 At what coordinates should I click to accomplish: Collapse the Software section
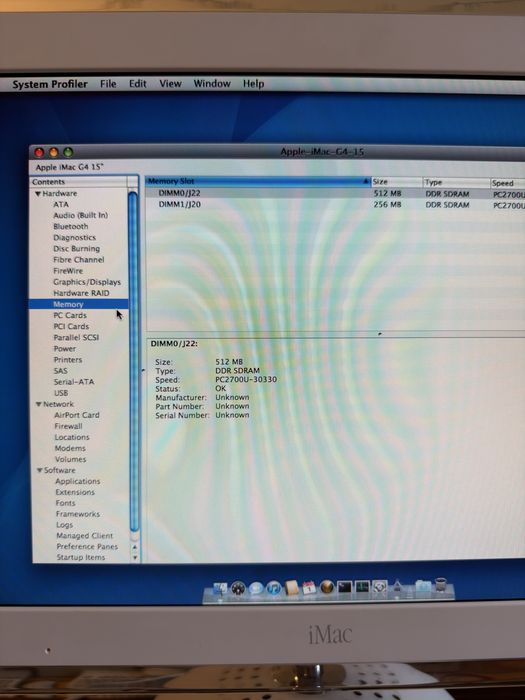click(x=40, y=470)
